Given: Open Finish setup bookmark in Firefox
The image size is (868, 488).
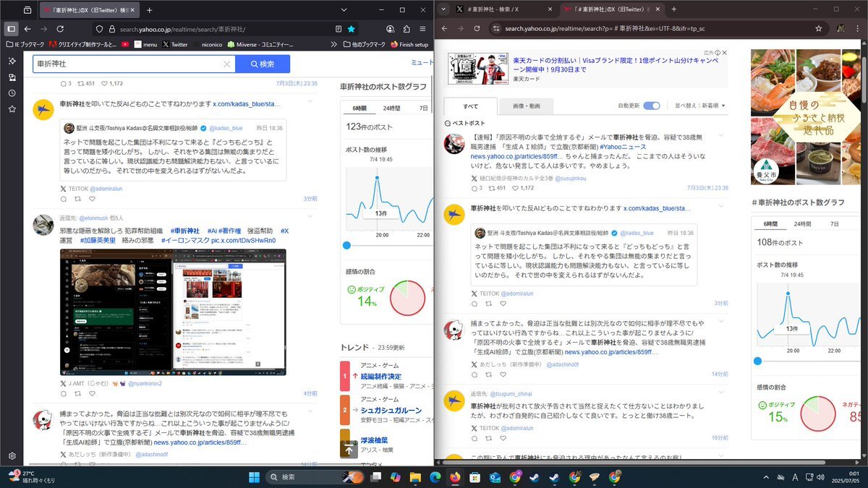Looking at the screenshot, I should point(409,44).
